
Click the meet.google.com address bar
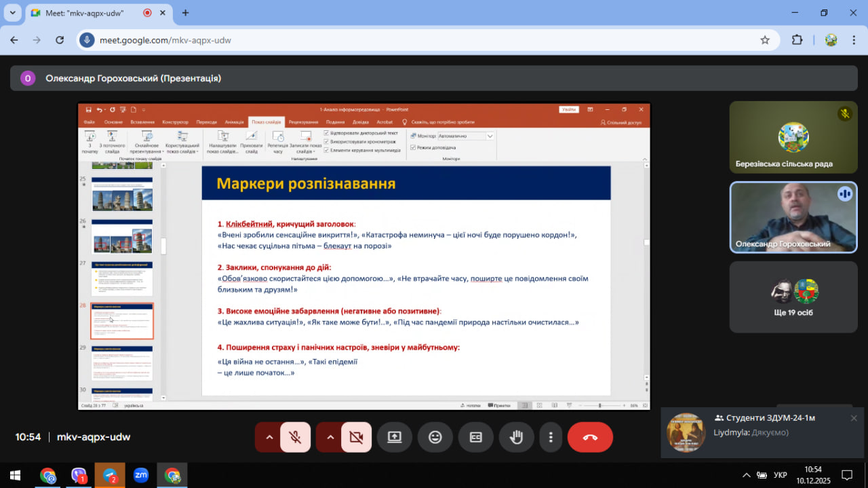point(407,40)
